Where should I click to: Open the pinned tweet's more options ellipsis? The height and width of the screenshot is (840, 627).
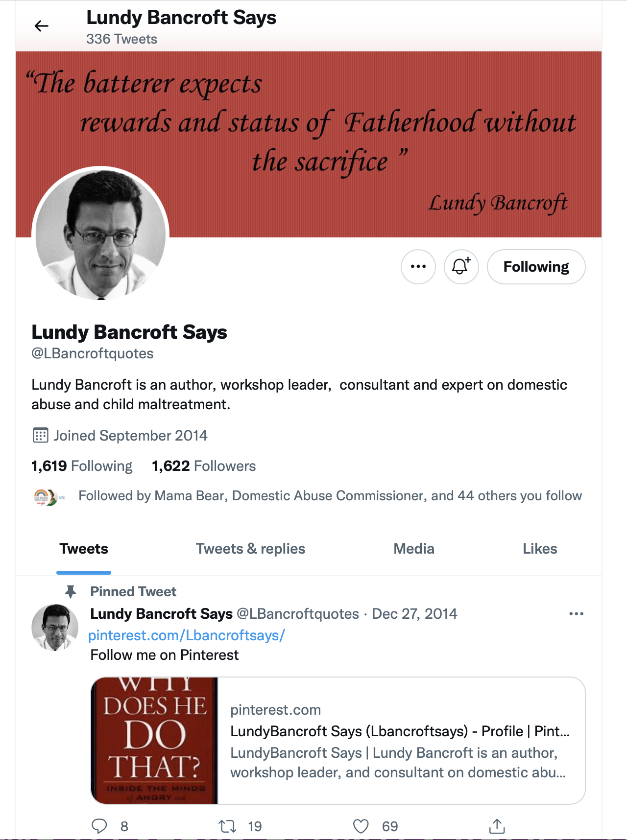(x=576, y=614)
